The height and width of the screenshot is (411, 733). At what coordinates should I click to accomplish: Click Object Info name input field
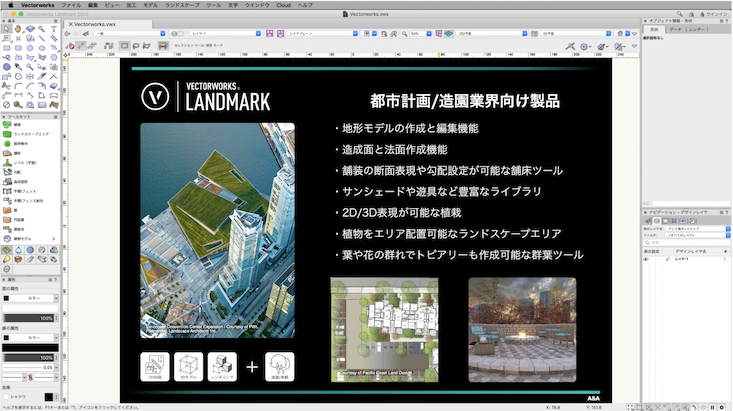690,203
